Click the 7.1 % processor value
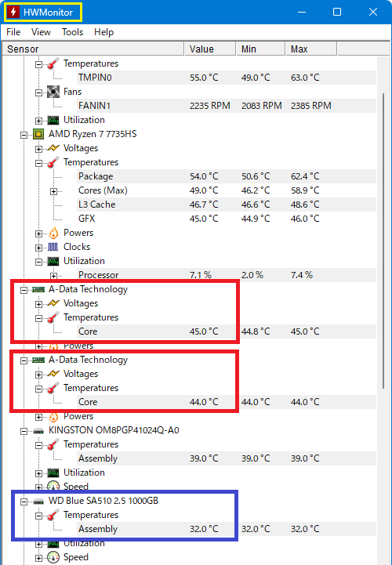 [201, 275]
